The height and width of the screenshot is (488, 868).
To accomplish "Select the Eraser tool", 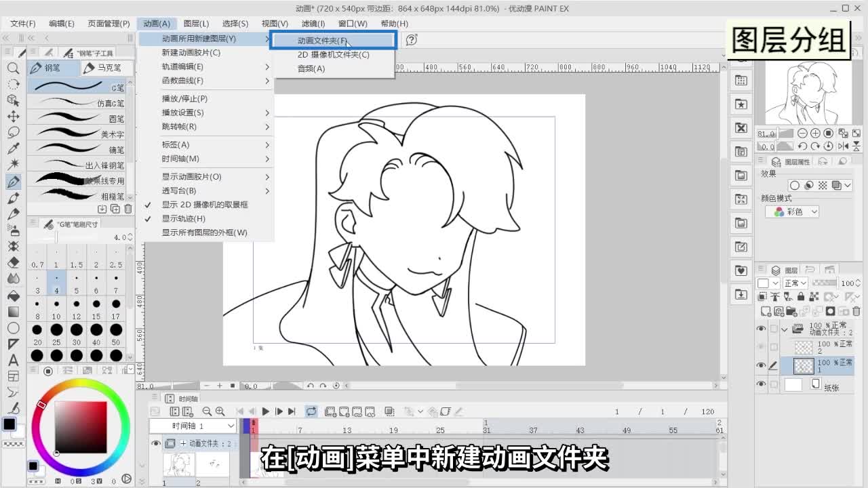I will click(x=13, y=262).
